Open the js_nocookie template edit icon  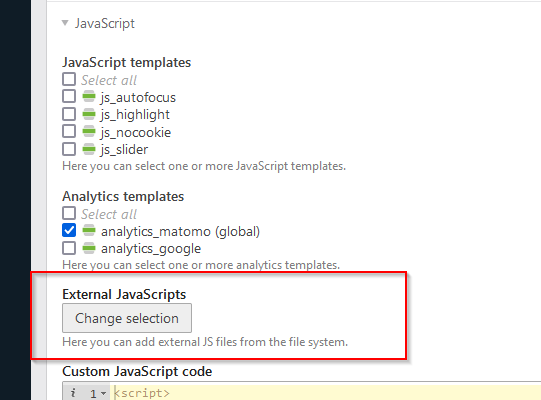89,131
